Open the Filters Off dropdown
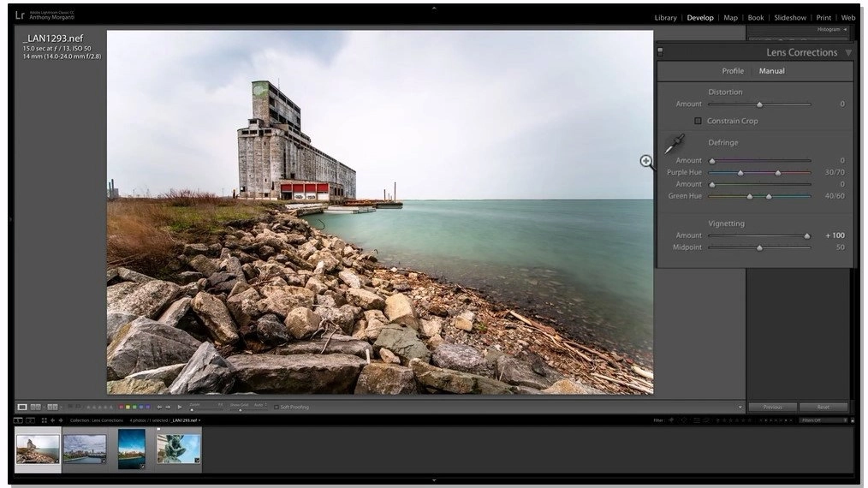 [822, 420]
